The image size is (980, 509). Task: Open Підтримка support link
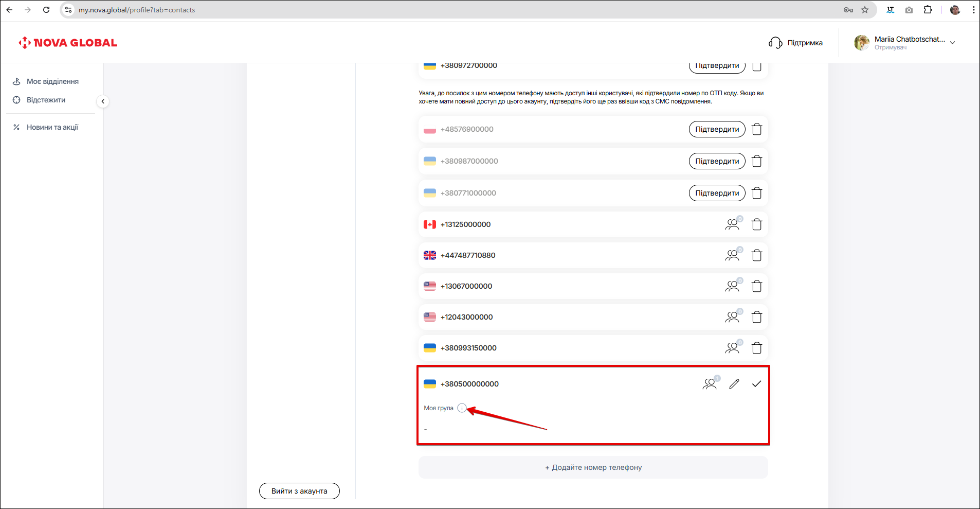point(795,43)
